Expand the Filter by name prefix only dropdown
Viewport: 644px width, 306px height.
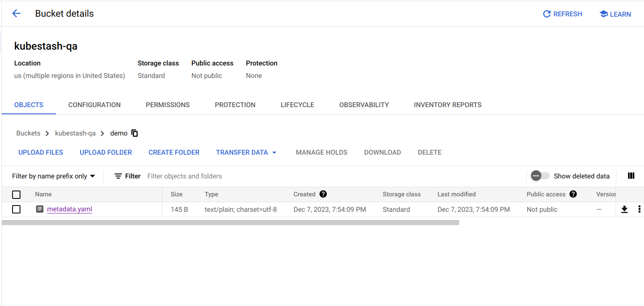pos(53,176)
